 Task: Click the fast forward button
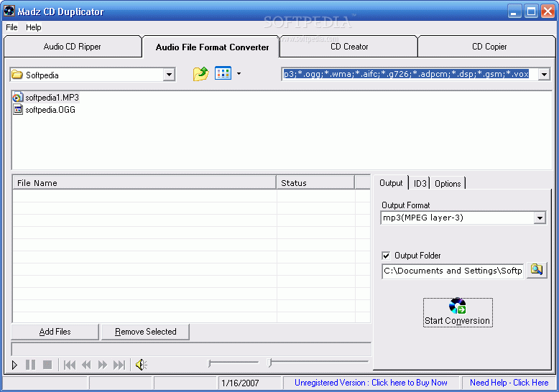pyautogui.click(x=103, y=365)
